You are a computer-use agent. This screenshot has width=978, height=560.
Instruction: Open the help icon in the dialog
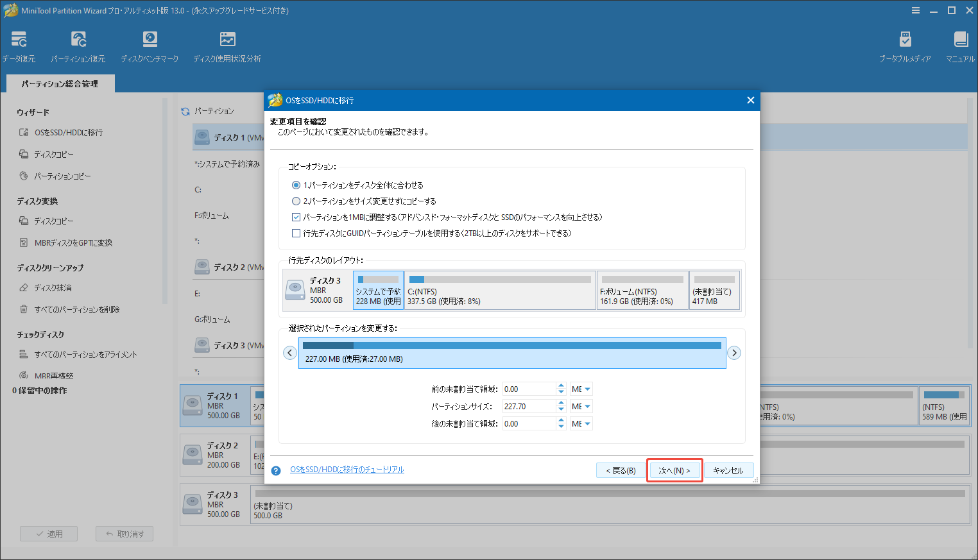[x=275, y=470]
